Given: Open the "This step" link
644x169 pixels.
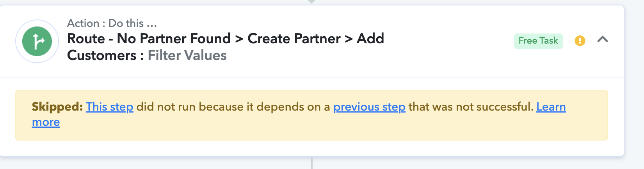Looking at the screenshot, I should tap(110, 107).
